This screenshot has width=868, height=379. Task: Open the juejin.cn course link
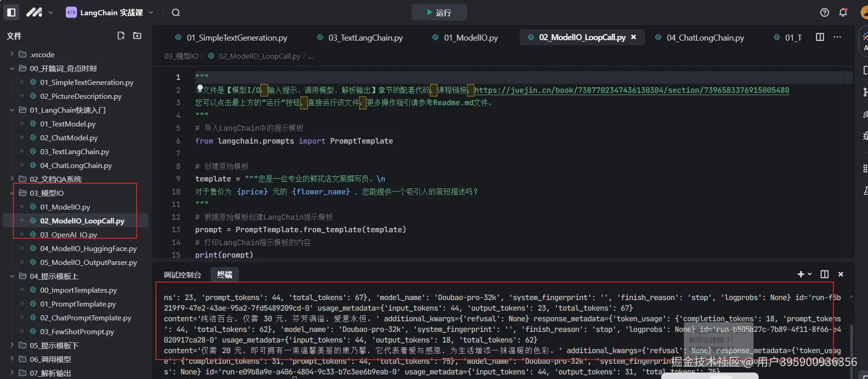[632, 90]
